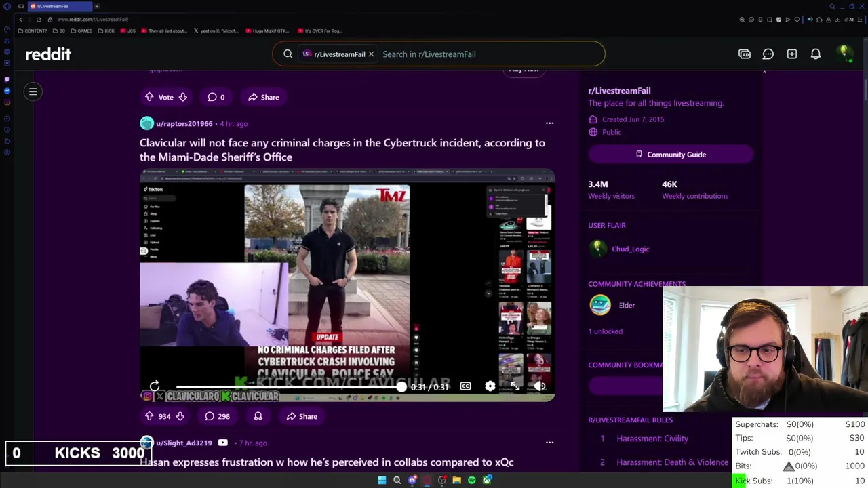Expand the video to fullscreen
This screenshot has width=868, height=488.
point(515,386)
